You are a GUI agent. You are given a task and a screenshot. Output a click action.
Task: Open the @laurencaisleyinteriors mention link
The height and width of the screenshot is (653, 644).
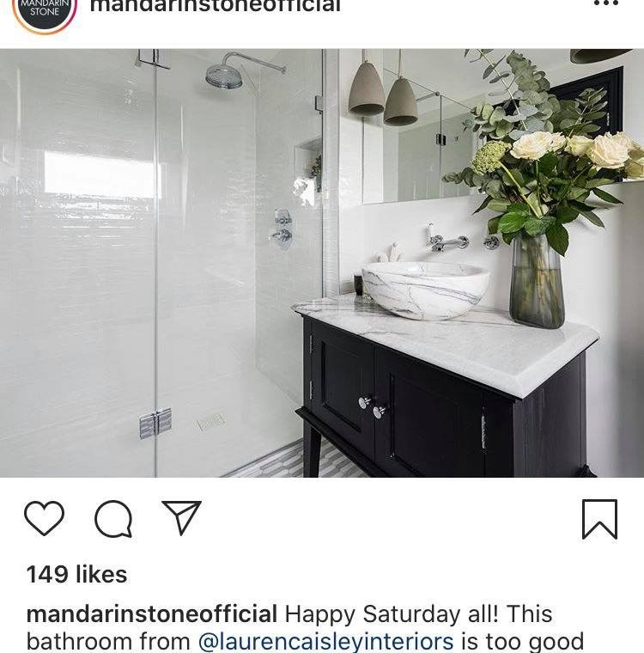pyautogui.click(x=325, y=642)
